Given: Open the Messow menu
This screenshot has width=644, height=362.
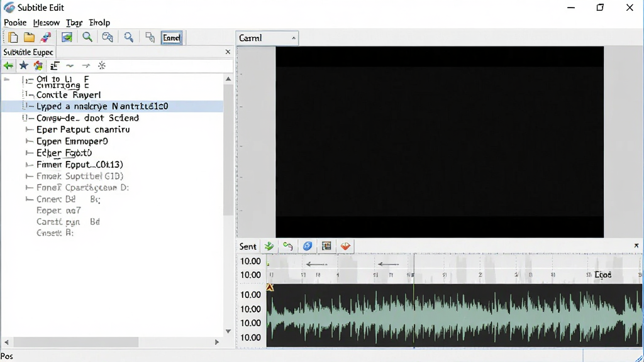Looking at the screenshot, I should coord(47,23).
